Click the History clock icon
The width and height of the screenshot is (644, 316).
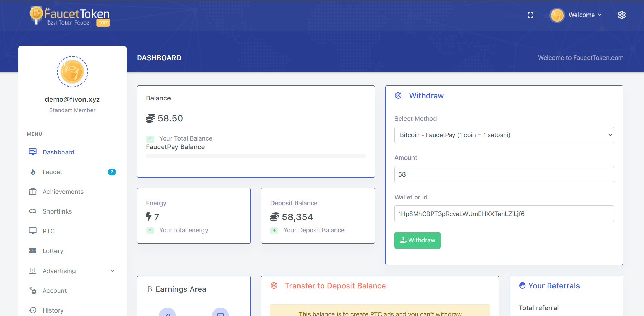33,310
